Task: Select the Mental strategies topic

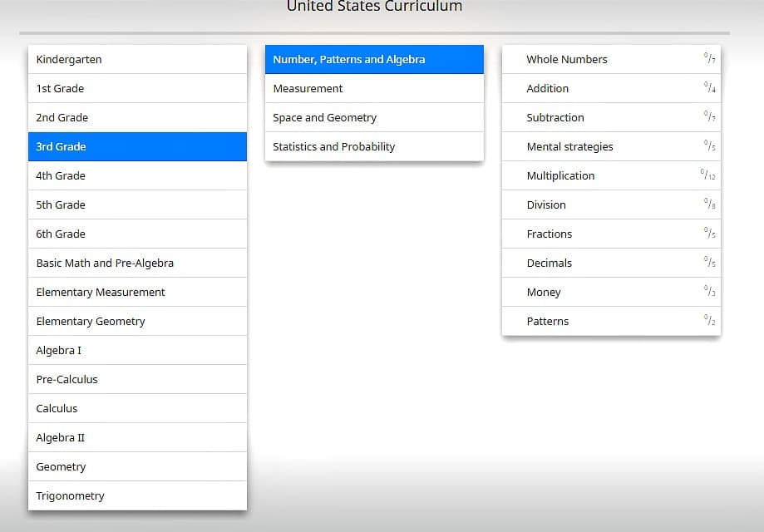Action: [x=611, y=146]
